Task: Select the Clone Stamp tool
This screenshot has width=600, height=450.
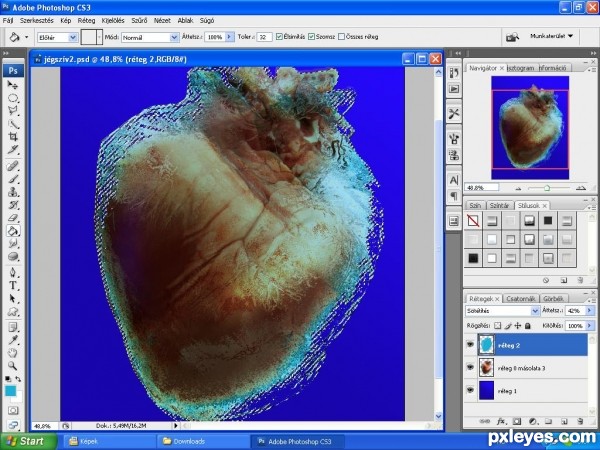Action: pos(13,192)
